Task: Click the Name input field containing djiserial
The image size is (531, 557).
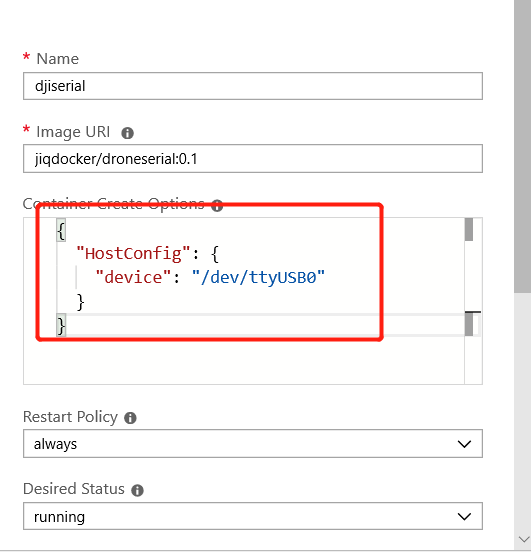Action: pyautogui.click(x=253, y=86)
